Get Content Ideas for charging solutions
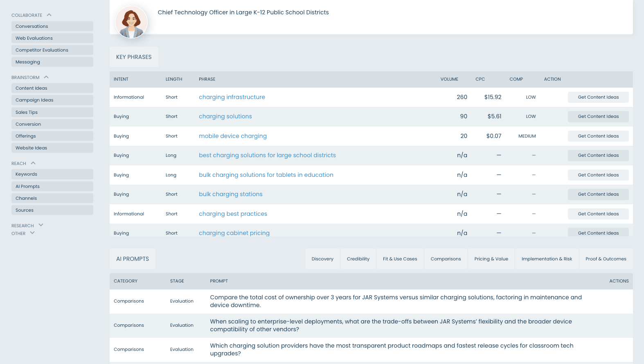Viewport: 644px width, 364px height. click(x=598, y=116)
